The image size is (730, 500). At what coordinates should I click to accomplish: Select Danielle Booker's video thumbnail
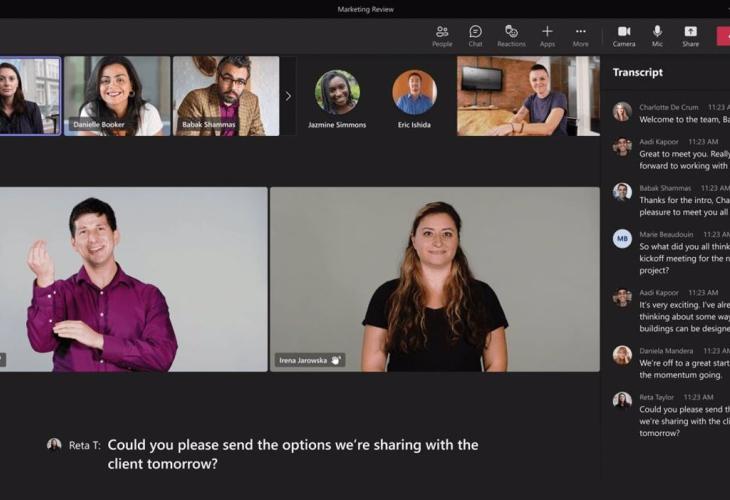pyautogui.click(x=117, y=95)
